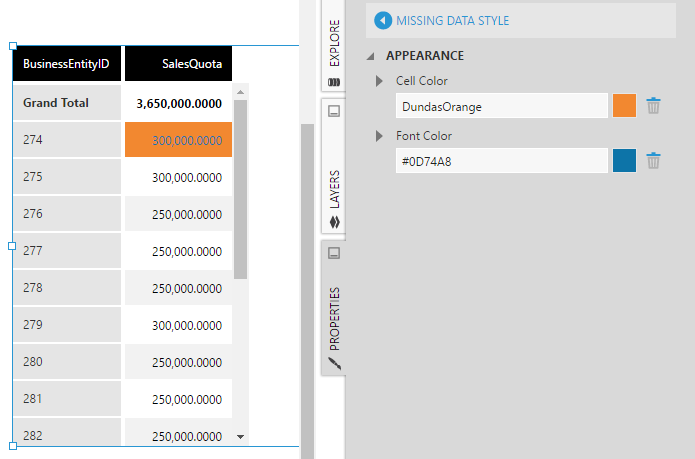Viewport: 695px width, 459px height.
Task: Edit the #0D74A8 color field
Action: [501, 160]
